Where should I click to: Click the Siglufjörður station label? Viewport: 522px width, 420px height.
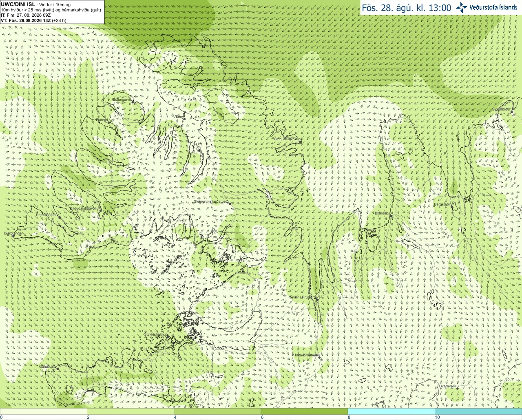pos(501,109)
